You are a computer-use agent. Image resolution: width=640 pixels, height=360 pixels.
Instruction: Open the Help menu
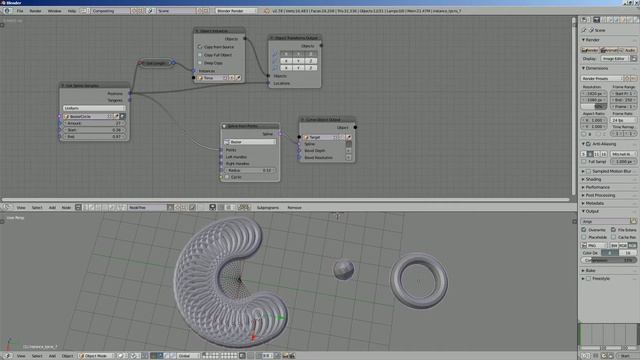coord(72,11)
